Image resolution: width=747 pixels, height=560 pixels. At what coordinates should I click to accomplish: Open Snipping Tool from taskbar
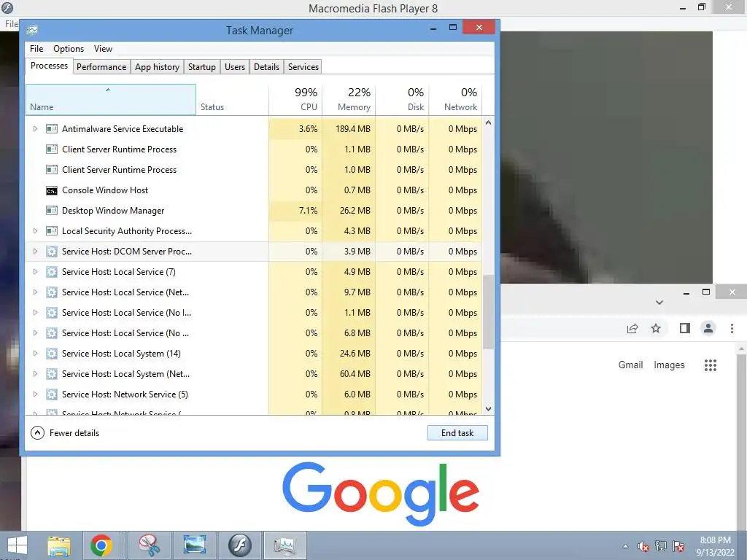[x=150, y=545]
